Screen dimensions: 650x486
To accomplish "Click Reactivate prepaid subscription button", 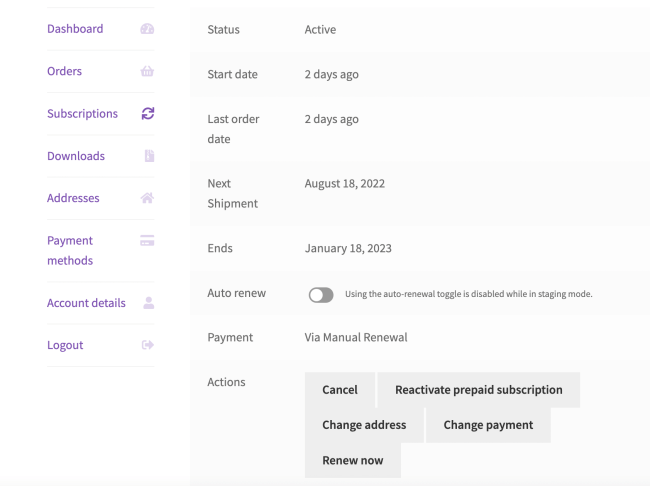I will (x=478, y=390).
